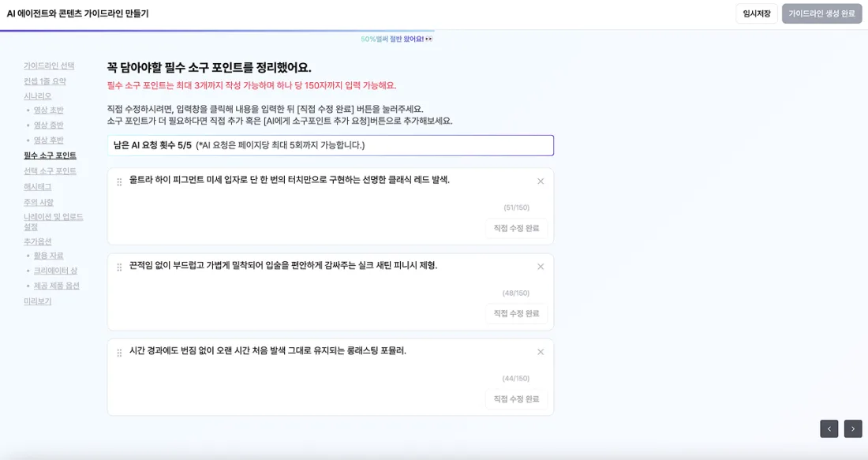Go to previous step with left arrow
The image size is (868, 460).
[829, 428]
